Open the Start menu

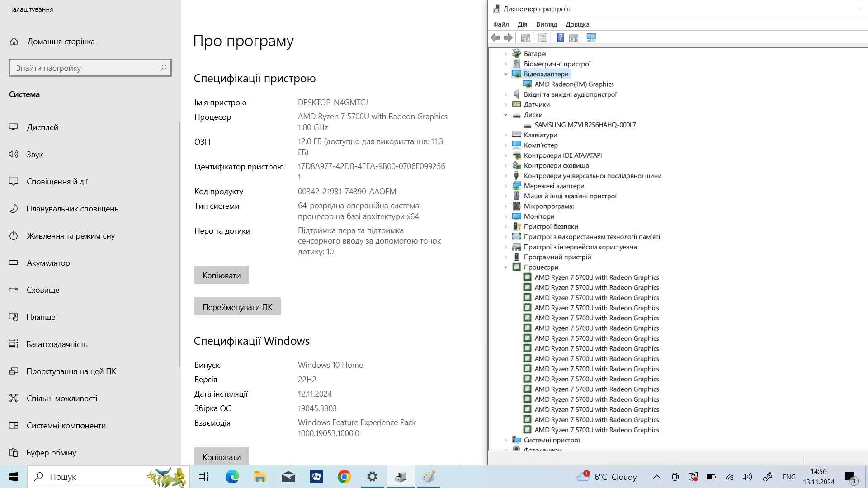click(14, 477)
